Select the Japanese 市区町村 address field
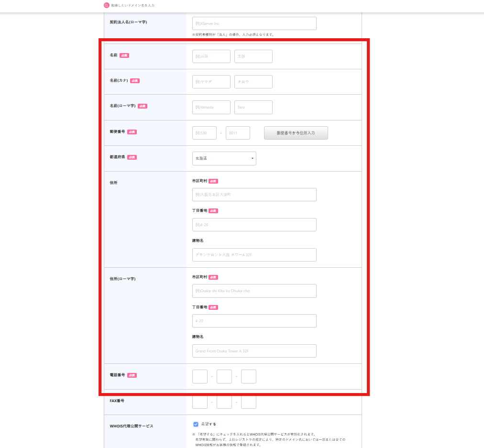This screenshot has width=484, height=448. click(x=254, y=195)
